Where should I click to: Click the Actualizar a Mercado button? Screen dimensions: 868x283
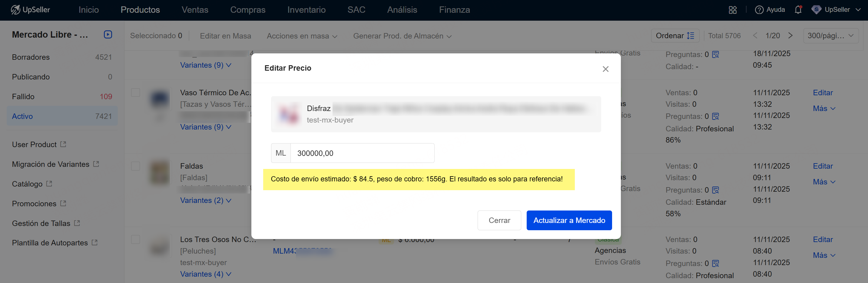(569, 220)
